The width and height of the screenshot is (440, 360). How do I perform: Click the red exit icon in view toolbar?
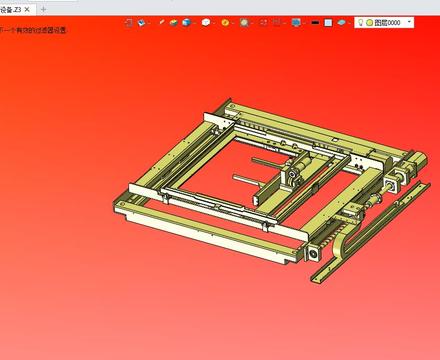coord(129,23)
